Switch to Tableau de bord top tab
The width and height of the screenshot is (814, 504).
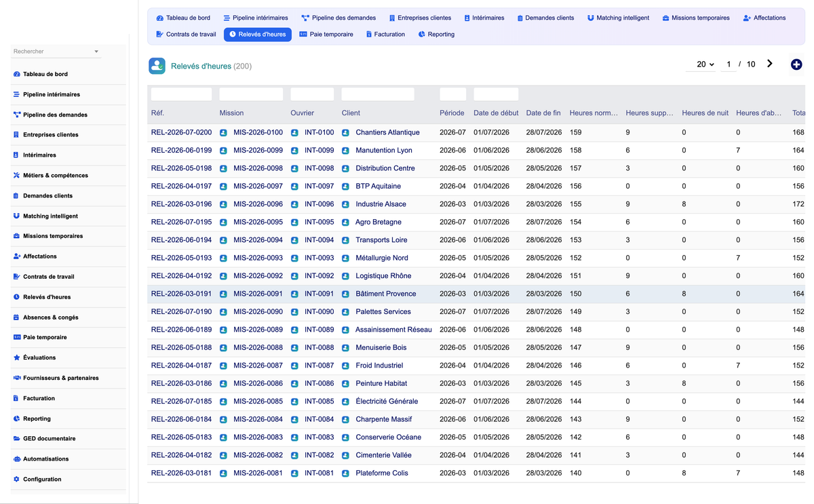pos(183,18)
